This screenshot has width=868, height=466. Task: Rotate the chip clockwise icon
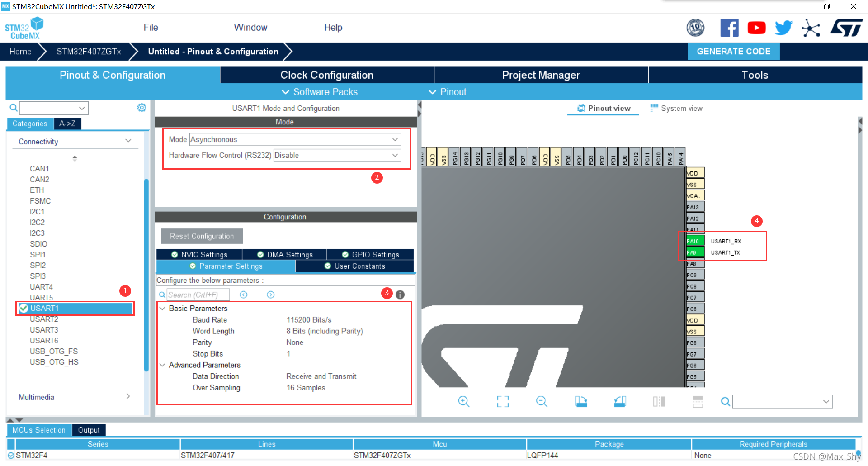[x=581, y=401]
